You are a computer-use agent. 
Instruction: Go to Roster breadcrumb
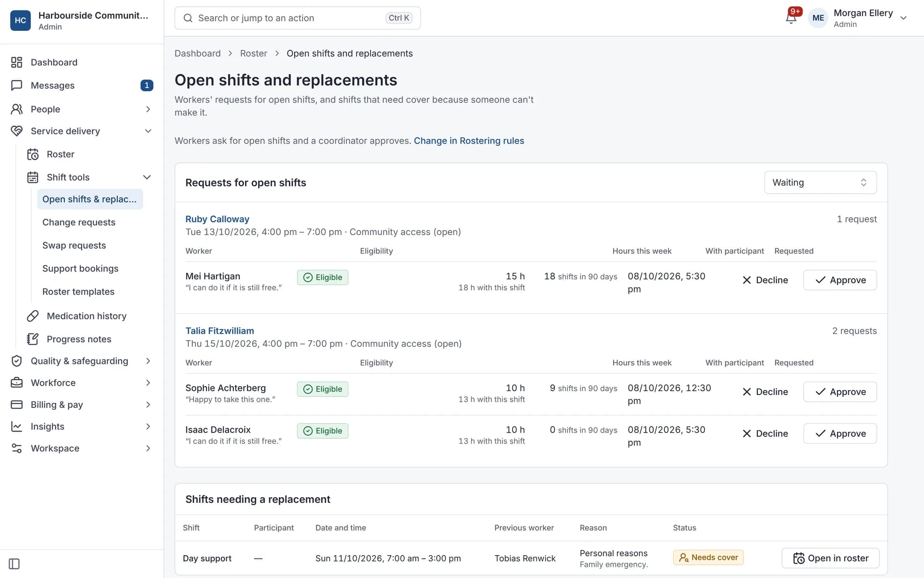(x=253, y=53)
